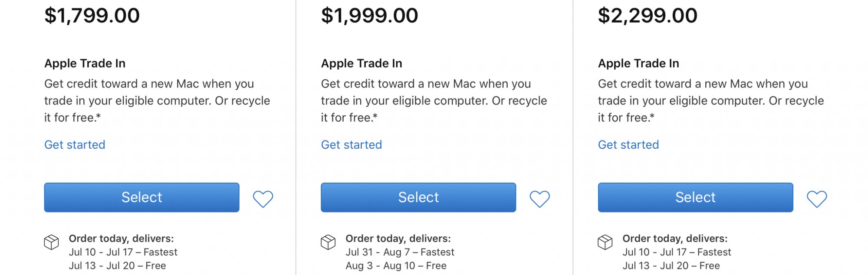Click Apple Trade In heading under $1,999.00

click(362, 63)
